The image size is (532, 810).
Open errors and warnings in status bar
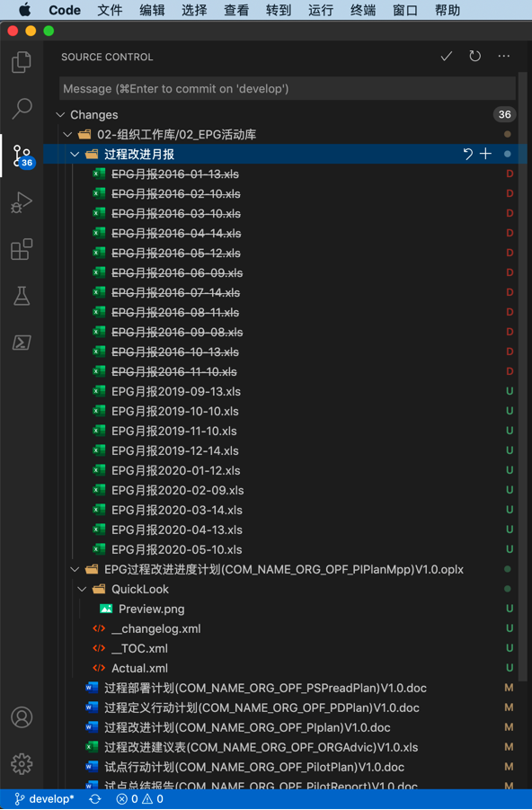coord(140,799)
